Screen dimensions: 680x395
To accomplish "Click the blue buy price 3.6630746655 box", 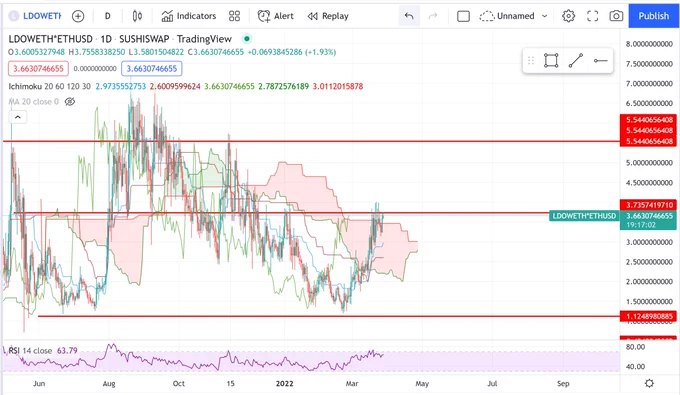I will [x=152, y=69].
